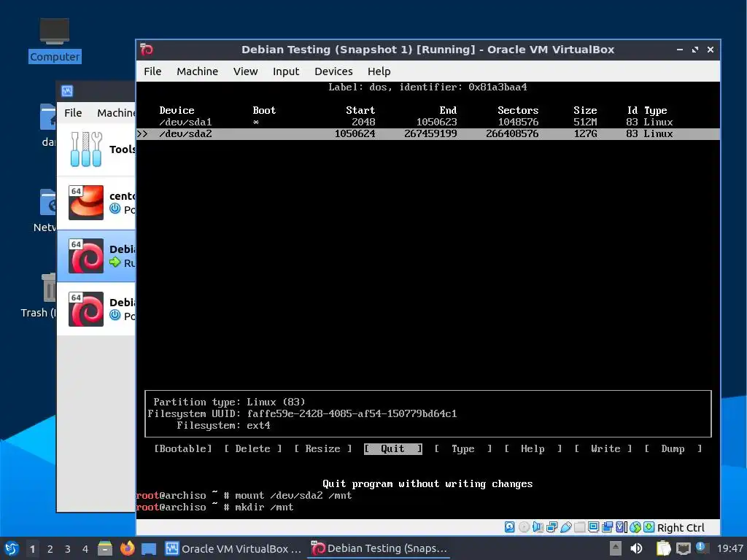Switch to workspace 1 in taskbar pager
The image size is (747, 560).
(32, 548)
